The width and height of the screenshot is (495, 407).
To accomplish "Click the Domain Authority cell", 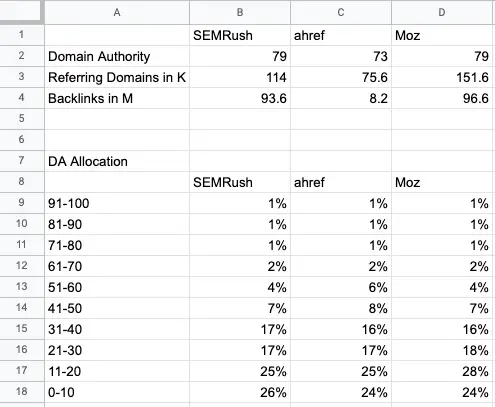I will (117, 56).
